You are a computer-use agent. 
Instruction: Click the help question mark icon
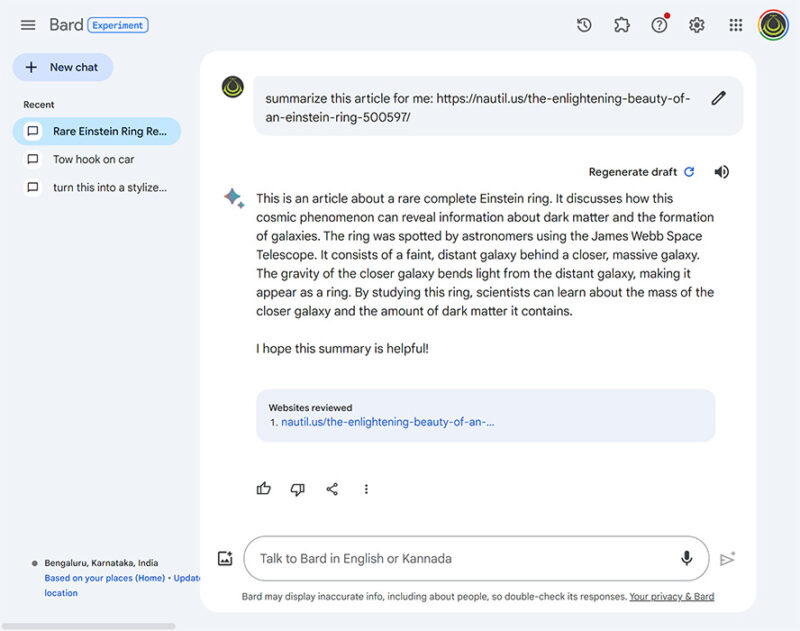(x=659, y=24)
